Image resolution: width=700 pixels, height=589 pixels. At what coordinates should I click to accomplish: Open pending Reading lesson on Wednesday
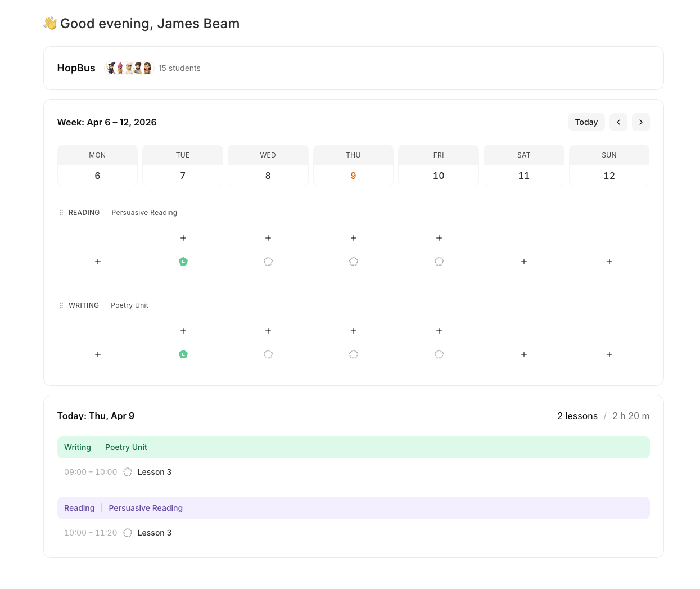(268, 262)
